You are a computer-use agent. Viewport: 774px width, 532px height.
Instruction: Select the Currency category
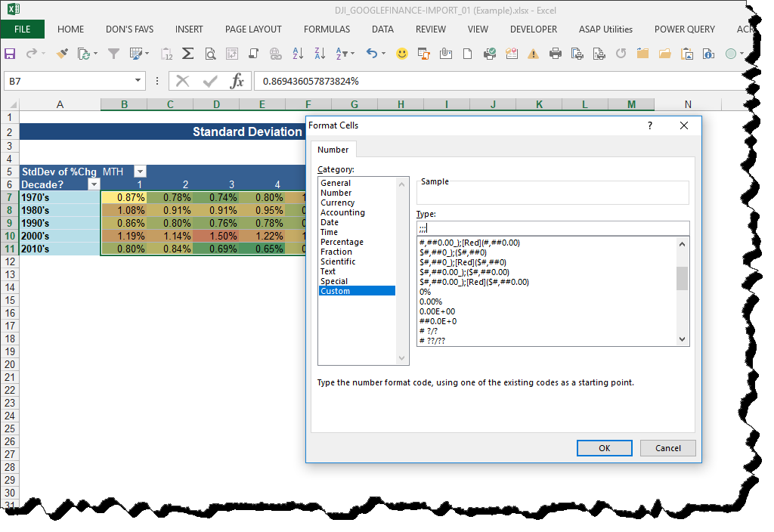338,203
